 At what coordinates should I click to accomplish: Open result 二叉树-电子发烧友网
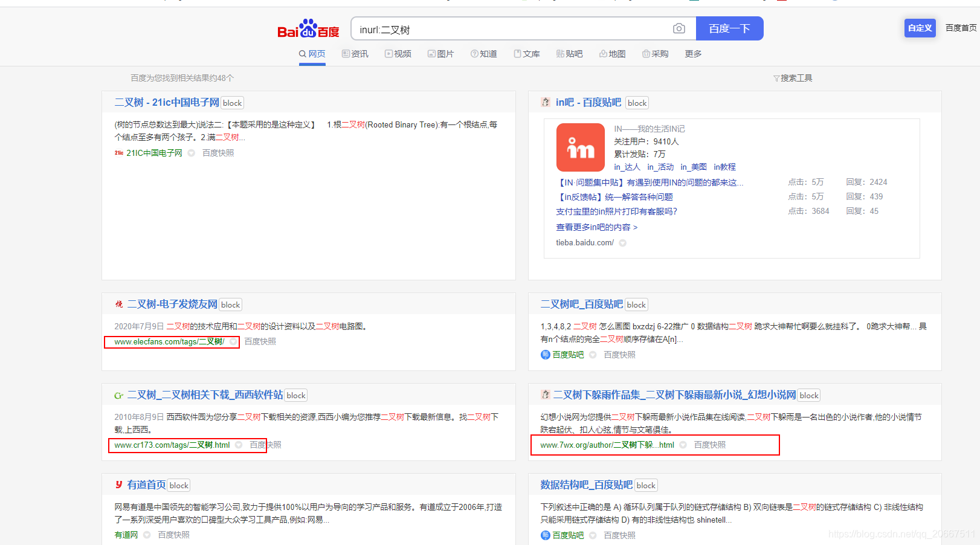(172, 305)
